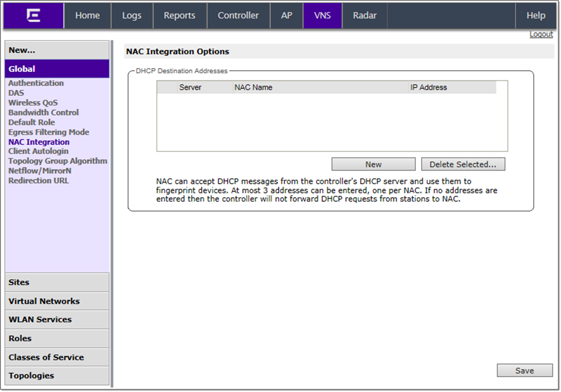Open Wireless QoS settings
This screenshot has width=561, height=392.
click(33, 103)
